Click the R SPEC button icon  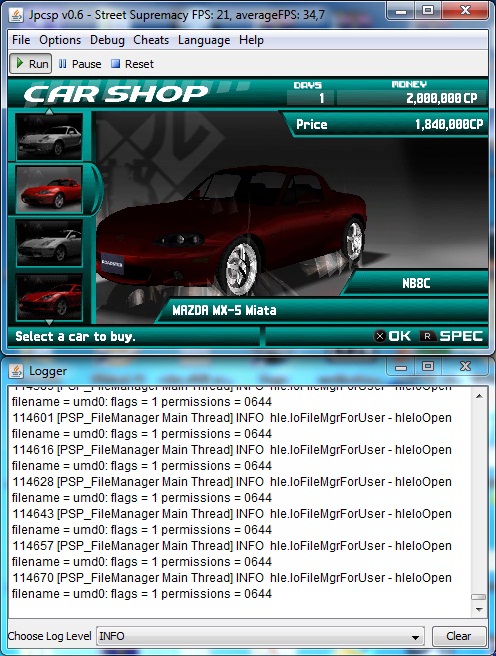pos(428,336)
